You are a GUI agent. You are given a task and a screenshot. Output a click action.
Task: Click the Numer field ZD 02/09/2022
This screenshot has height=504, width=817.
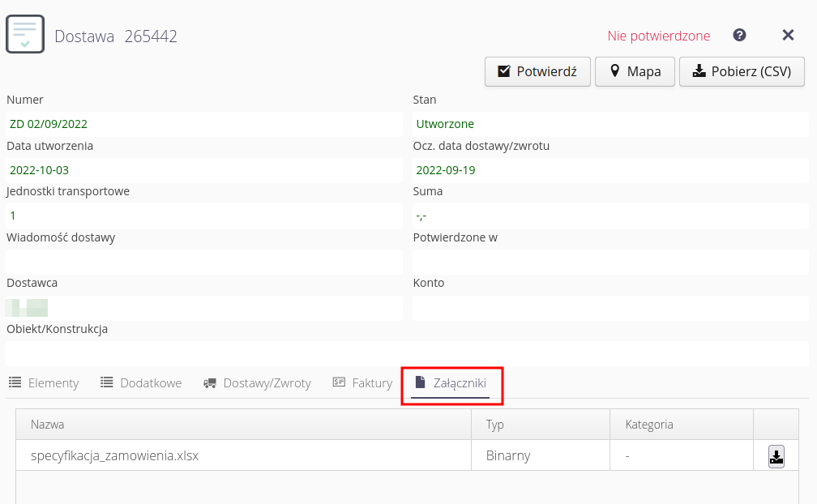tap(204, 124)
